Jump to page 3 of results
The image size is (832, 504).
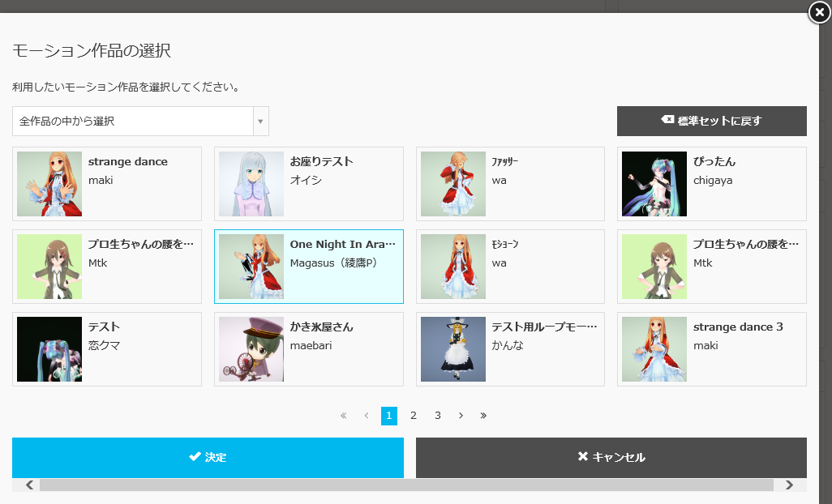coord(438,416)
